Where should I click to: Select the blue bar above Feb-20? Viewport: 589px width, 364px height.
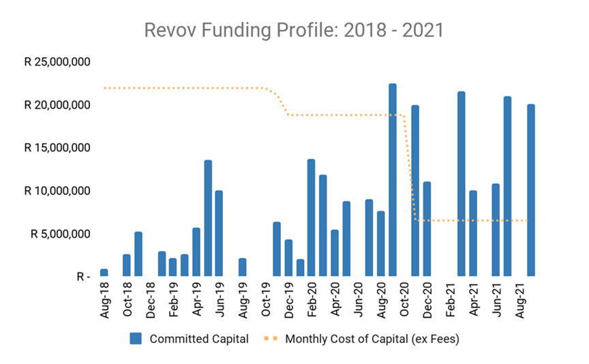(311, 218)
